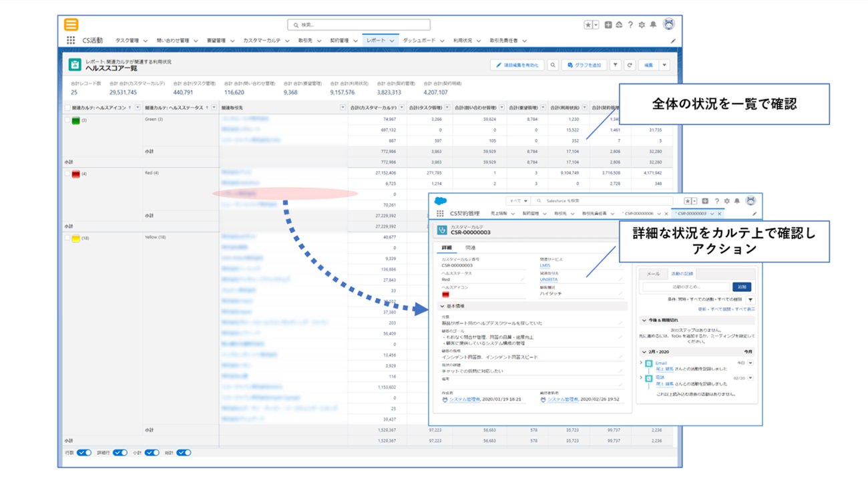Open the favorites star in the report window
The height and width of the screenshot is (481, 868).
point(589,25)
